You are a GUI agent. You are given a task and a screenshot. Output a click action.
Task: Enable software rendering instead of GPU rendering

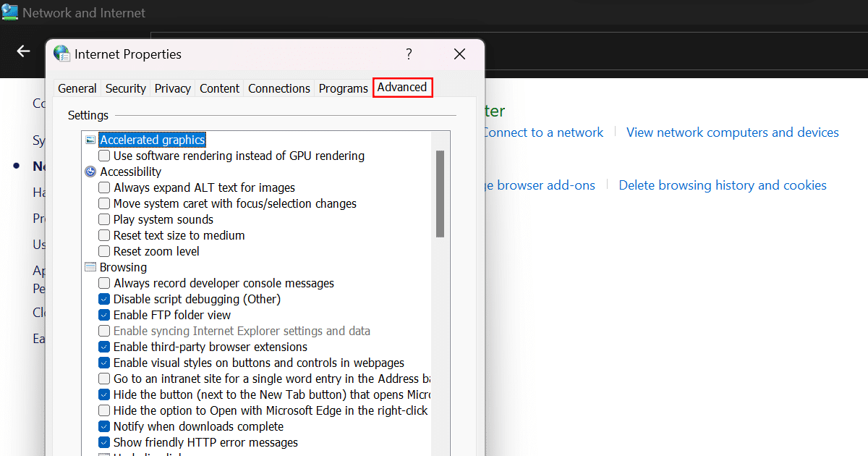[104, 156]
